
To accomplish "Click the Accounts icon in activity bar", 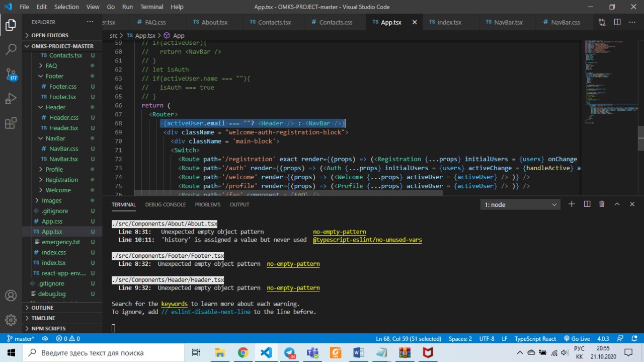I will (x=11, y=296).
